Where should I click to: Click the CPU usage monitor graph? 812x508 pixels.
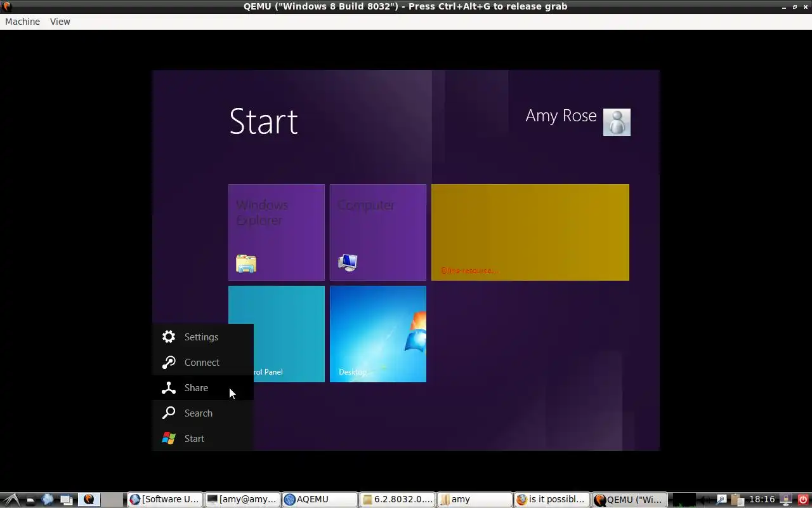click(684, 500)
